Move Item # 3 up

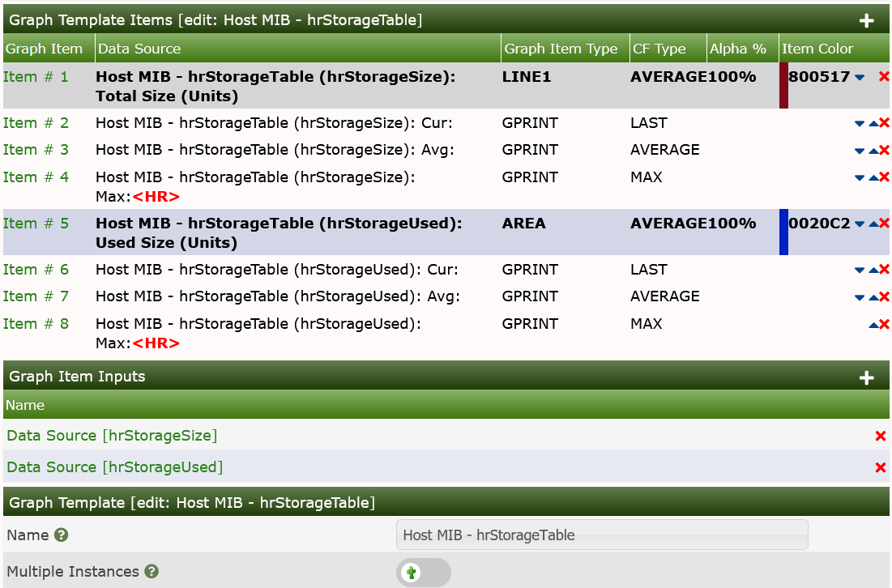[873, 151]
